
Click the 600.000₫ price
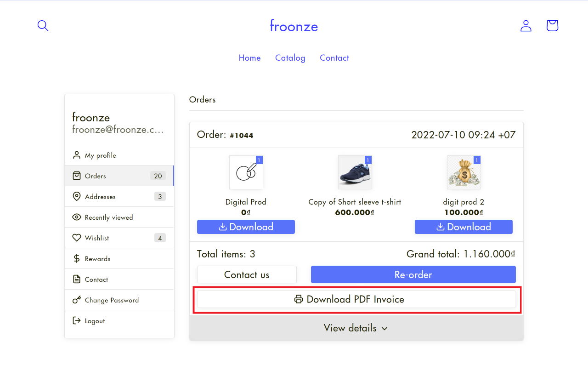click(x=355, y=212)
